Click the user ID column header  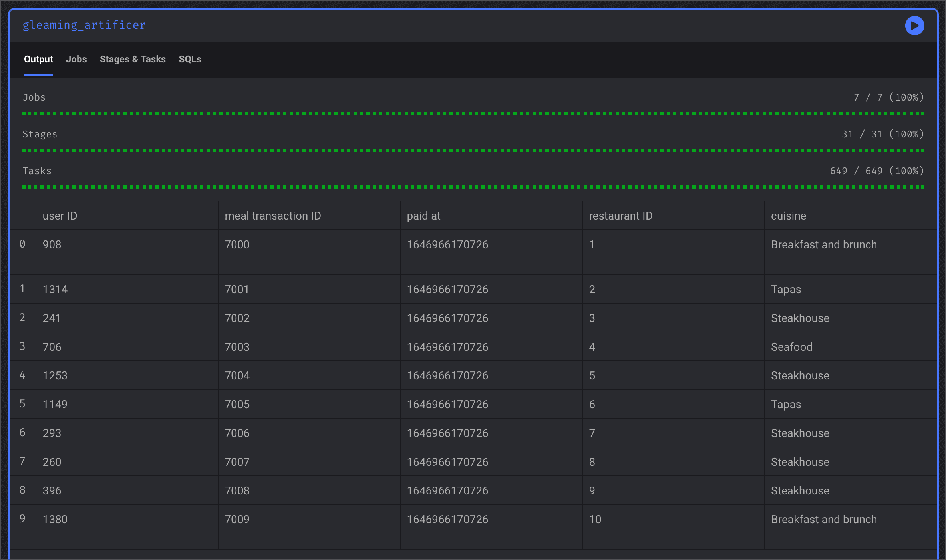point(60,216)
